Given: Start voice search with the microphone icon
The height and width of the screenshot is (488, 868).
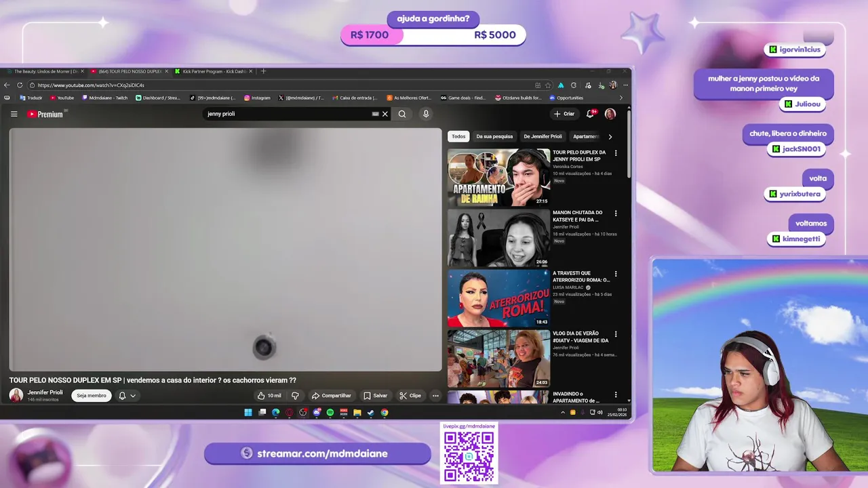Looking at the screenshot, I should click(426, 114).
